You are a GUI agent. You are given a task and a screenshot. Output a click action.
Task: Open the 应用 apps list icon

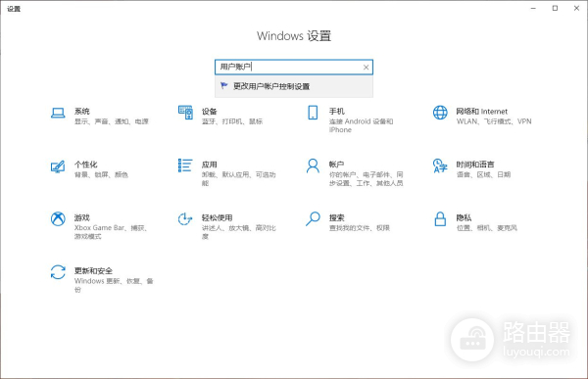click(185, 166)
